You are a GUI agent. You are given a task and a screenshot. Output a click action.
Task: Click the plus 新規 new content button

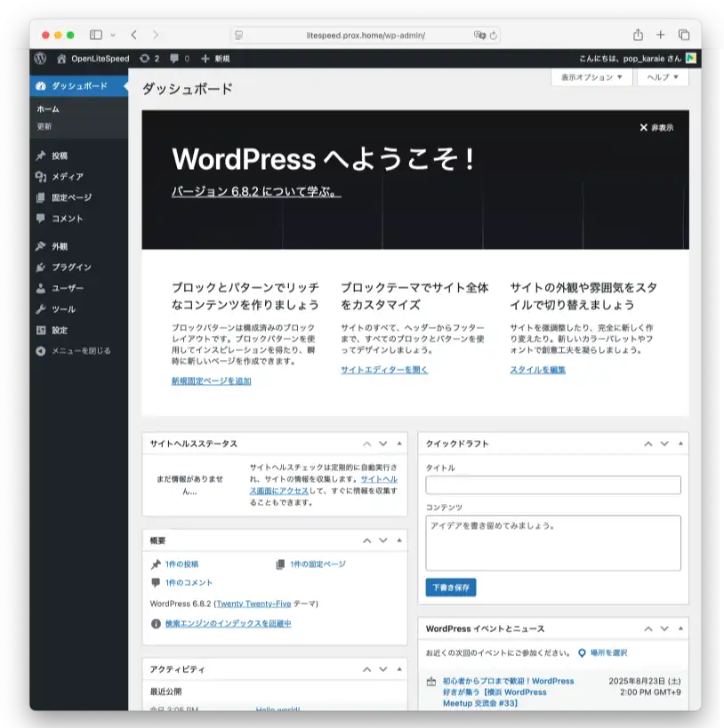(x=215, y=59)
